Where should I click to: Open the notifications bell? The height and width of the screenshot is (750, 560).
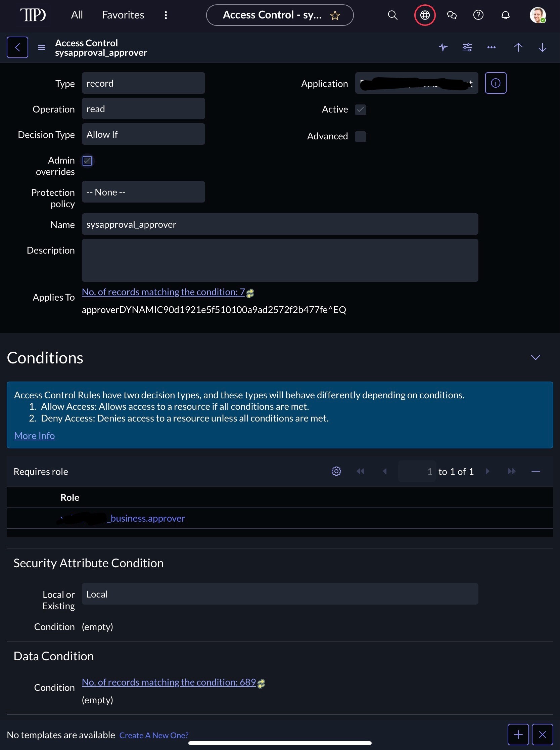point(505,15)
